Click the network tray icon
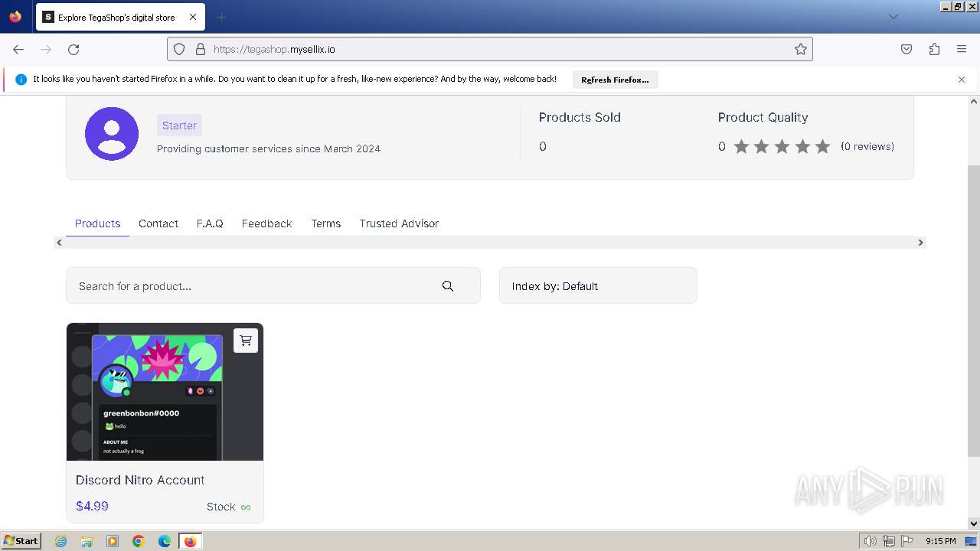The height and width of the screenshot is (551, 980). pyautogui.click(x=888, y=541)
